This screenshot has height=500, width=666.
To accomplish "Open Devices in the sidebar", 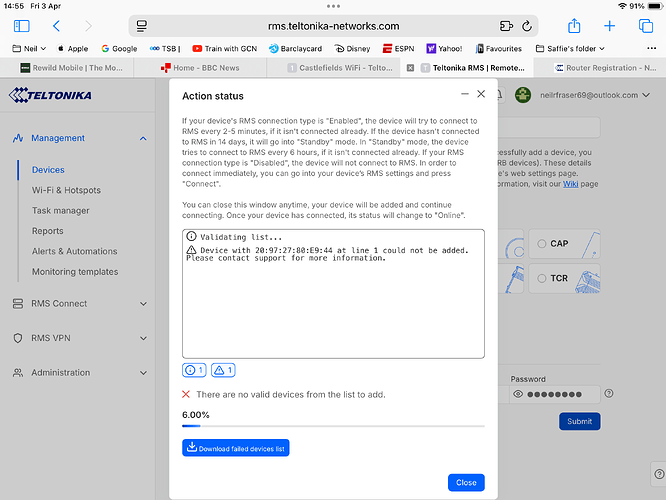I will pos(48,169).
